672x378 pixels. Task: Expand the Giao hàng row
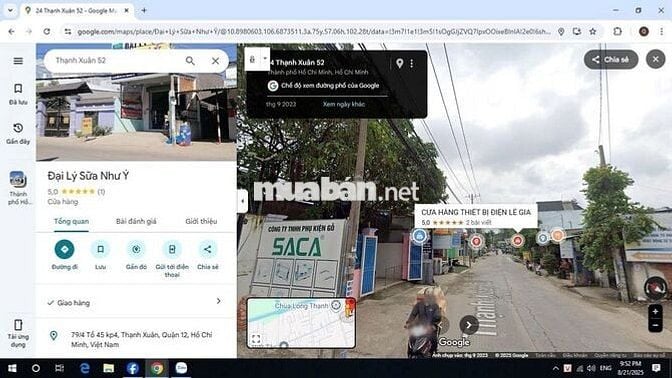(135, 302)
